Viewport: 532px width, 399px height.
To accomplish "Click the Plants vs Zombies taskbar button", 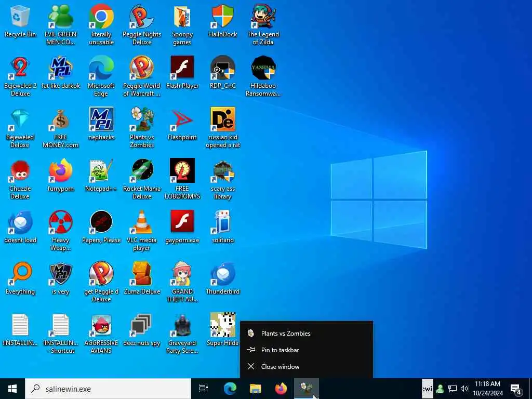I will pos(307,389).
